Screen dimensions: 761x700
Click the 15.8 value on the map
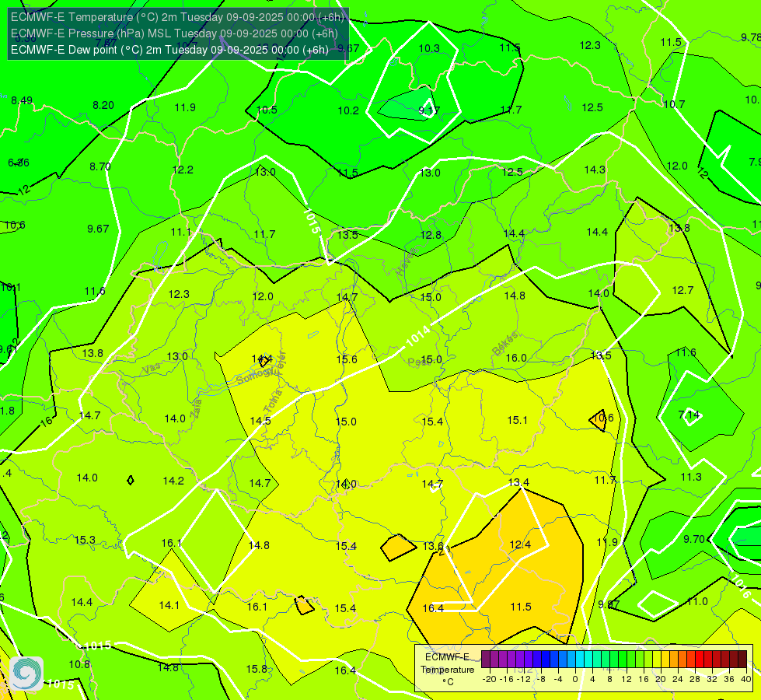pos(257,670)
